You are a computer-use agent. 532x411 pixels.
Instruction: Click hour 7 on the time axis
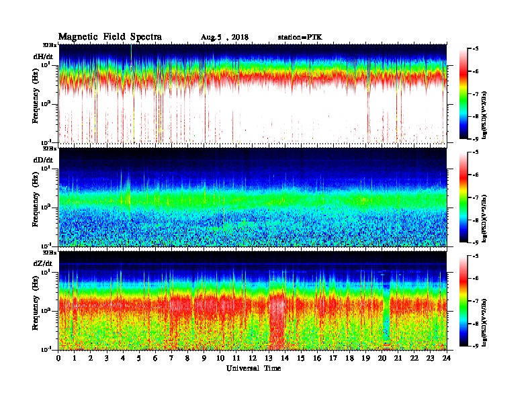pos(172,359)
